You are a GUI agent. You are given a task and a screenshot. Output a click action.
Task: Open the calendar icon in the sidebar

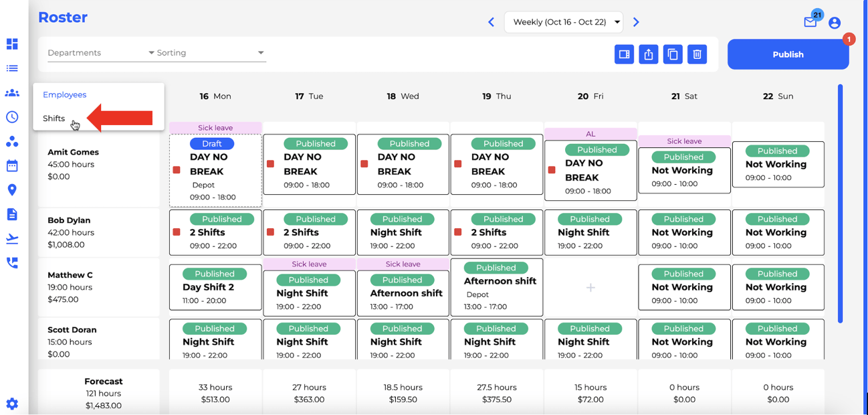[x=11, y=165]
